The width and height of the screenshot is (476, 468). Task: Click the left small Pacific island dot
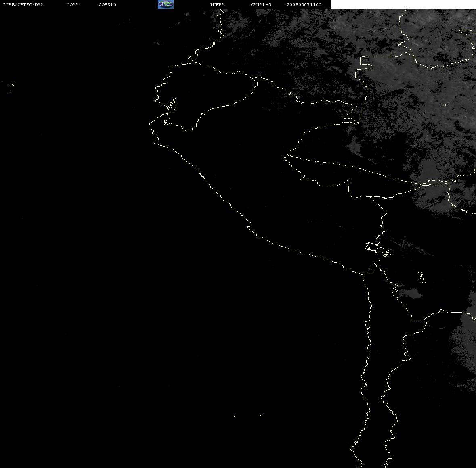[235, 416]
